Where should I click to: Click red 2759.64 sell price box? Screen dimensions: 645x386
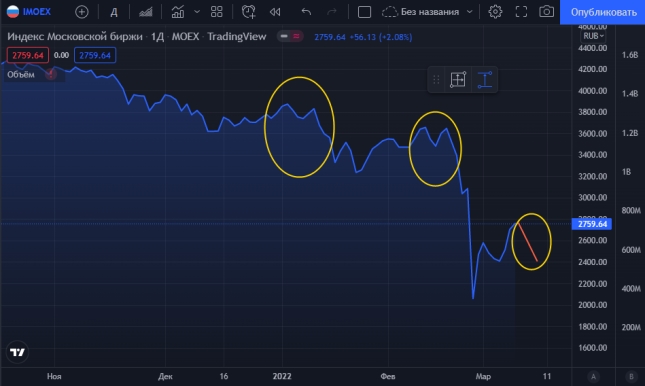(x=28, y=55)
